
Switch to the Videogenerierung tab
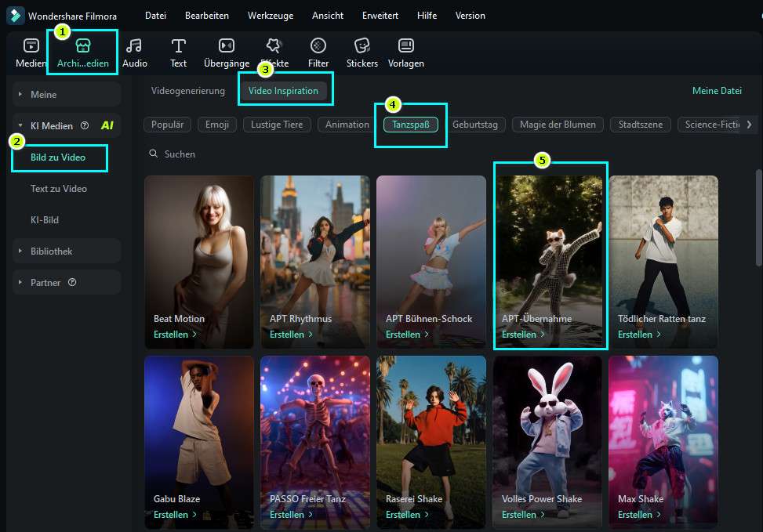coord(188,91)
